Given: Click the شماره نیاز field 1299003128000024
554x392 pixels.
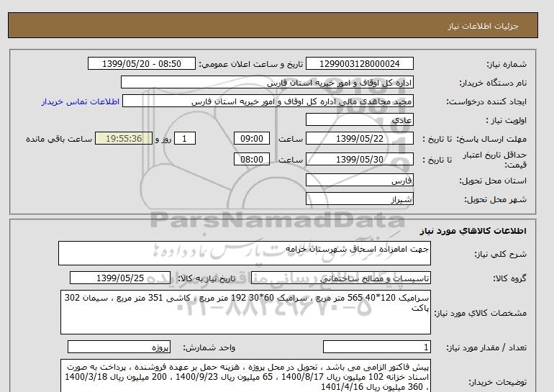Looking at the screenshot, I should [x=359, y=64].
